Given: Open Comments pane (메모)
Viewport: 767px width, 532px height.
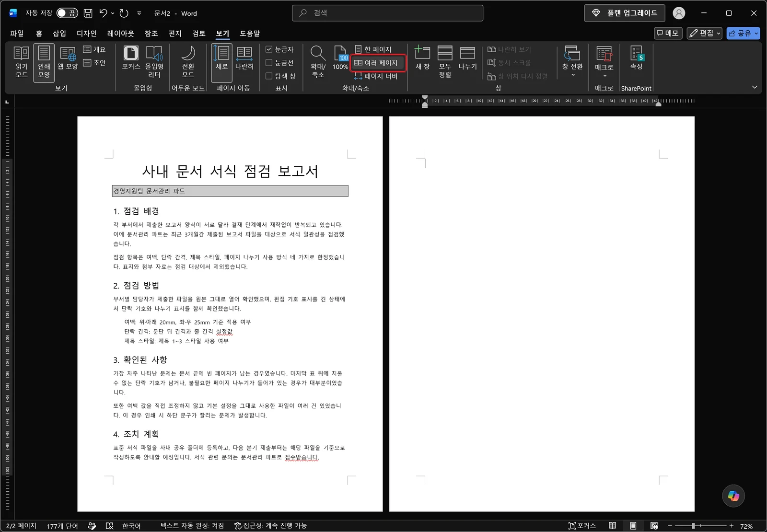Looking at the screenshot, I should point(668,33).
